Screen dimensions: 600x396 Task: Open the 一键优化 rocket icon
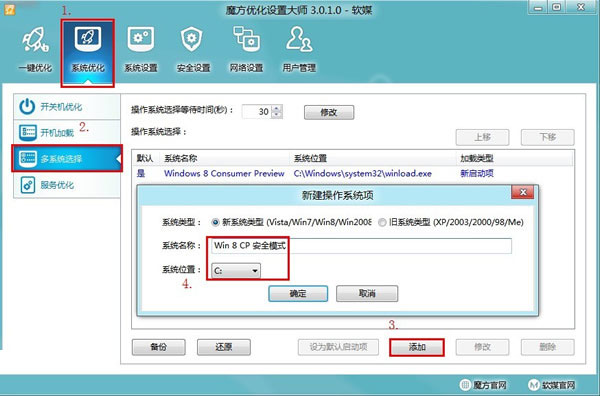35,40
